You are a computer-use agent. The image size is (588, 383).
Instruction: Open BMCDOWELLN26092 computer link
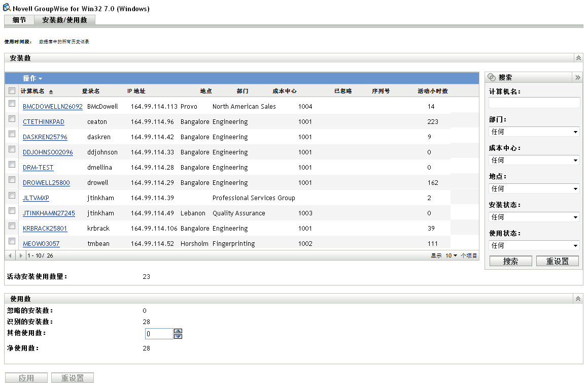[x=52, y=107]
